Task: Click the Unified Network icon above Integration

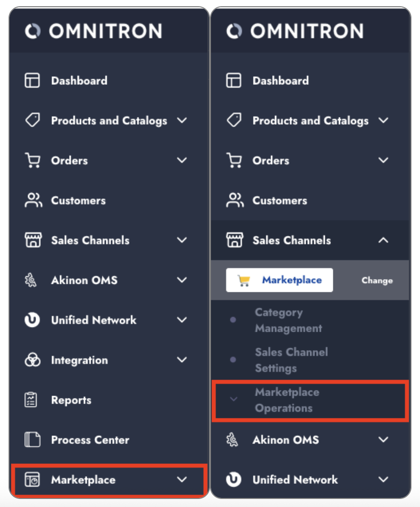Action: pos(32,320)
